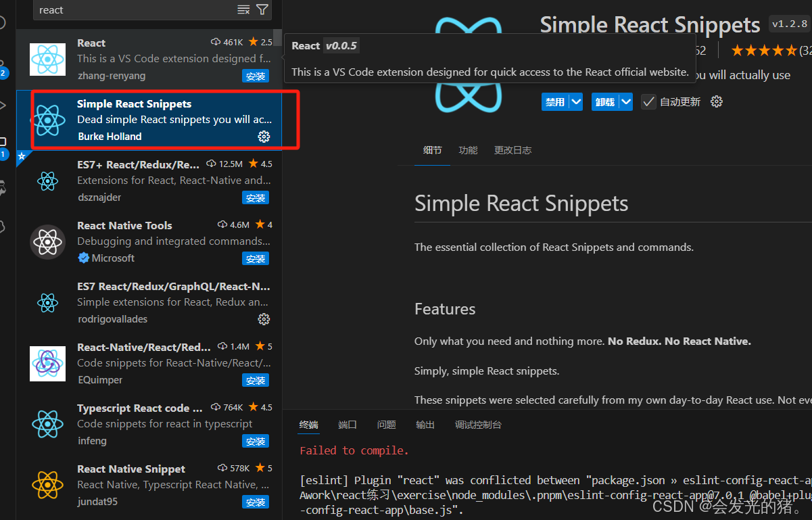Viewport: 812px width, 520px height.
Task: Click the React extension logo by zhang-renyang
Action: 48,60
